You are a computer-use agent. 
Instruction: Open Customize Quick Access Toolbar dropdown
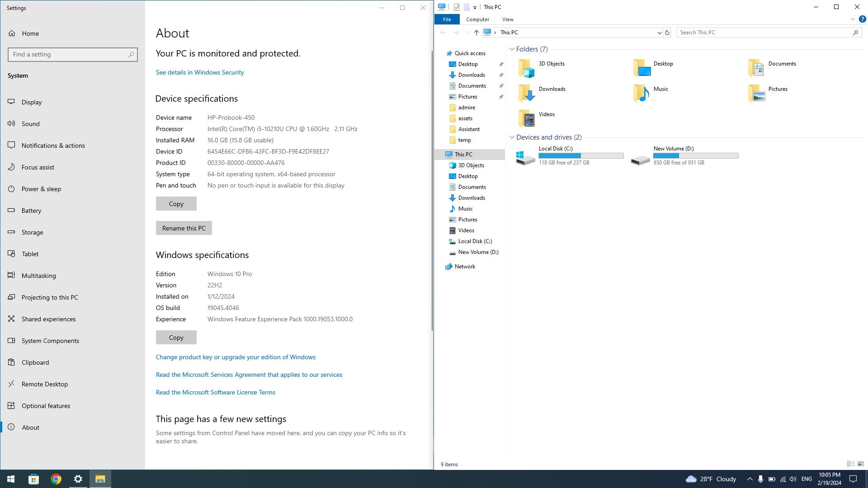(x=475, y=7)
